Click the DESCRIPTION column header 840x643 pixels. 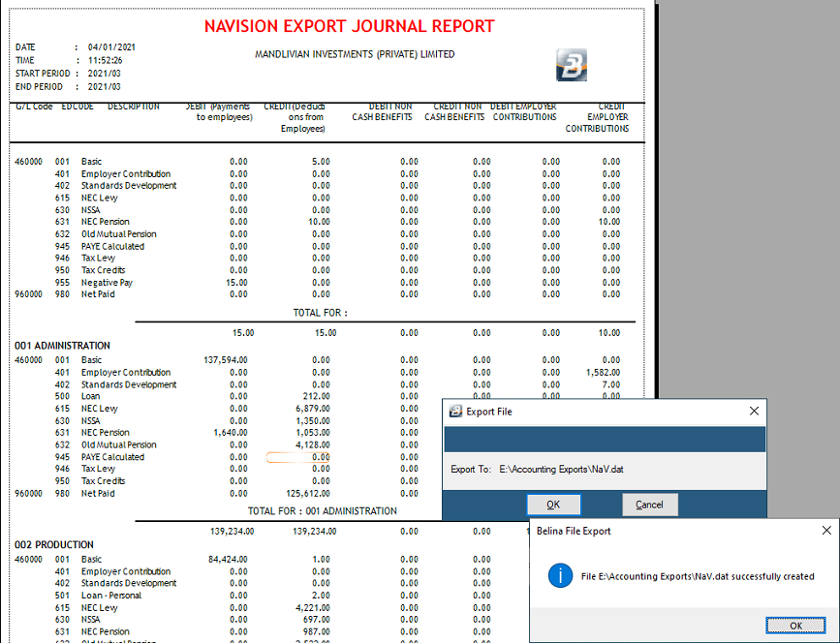pyautogui.click(x=134, y=106)
